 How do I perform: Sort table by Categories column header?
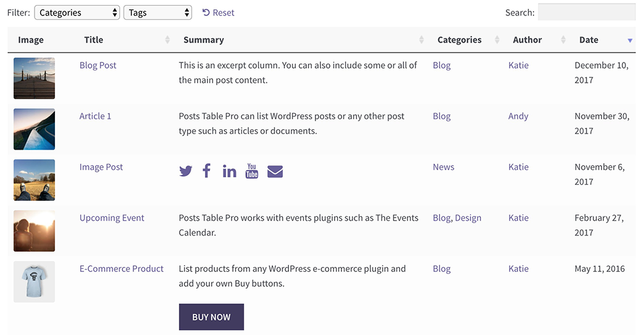coord(459,40)
